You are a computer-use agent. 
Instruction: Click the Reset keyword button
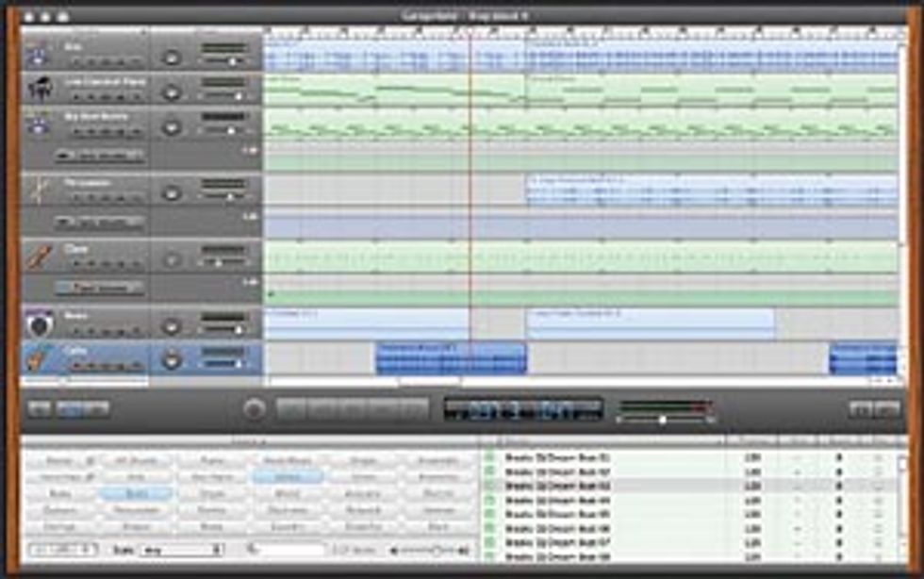pyautogui.click(x=59, y=460)
